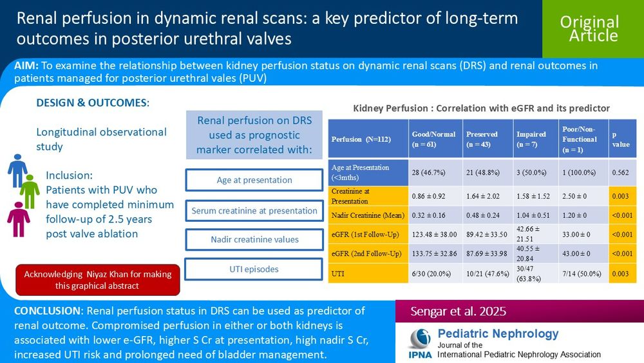
Task: Click the magenta person figure icon
Action: [x=19, y=219]
